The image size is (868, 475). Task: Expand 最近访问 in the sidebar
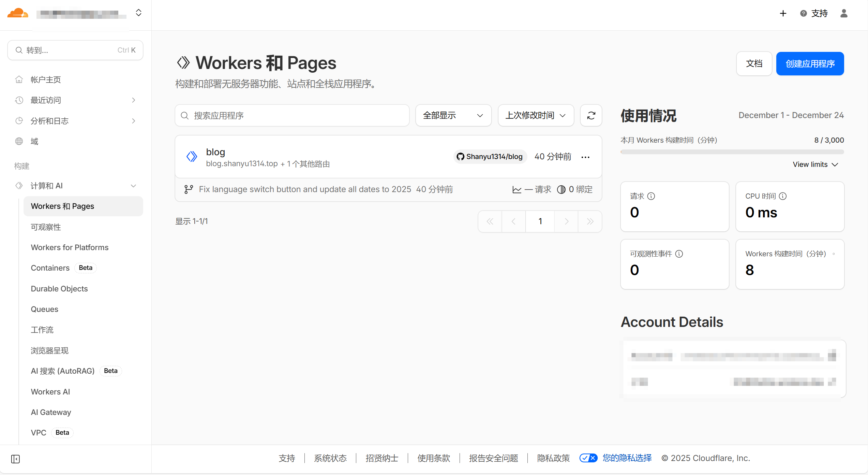pyautogui.click(x=133, y=100)
